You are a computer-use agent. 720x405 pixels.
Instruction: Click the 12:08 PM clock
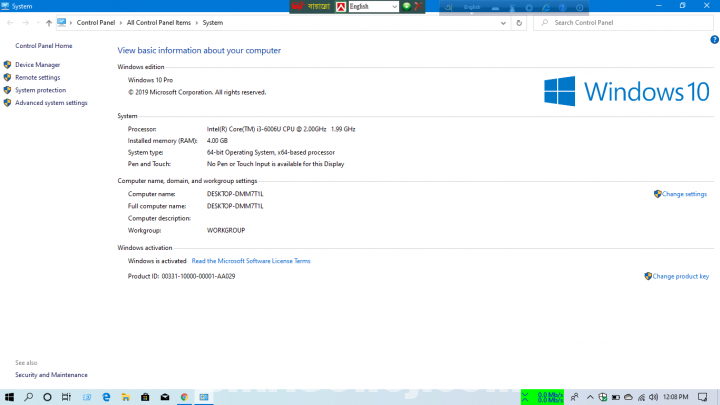pos(675,397)
